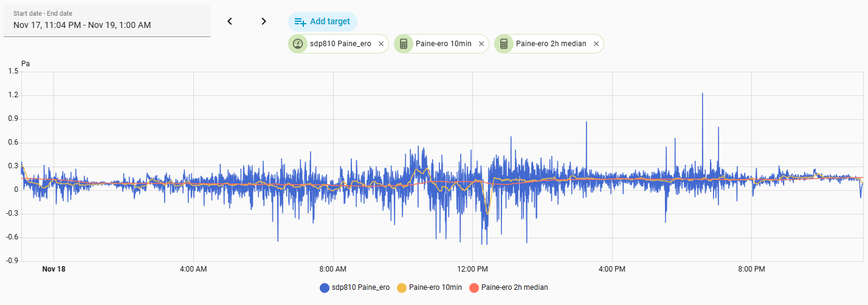868x305 pixels.
Task: Open the Start date - End date picker
Action: [107, 21]
